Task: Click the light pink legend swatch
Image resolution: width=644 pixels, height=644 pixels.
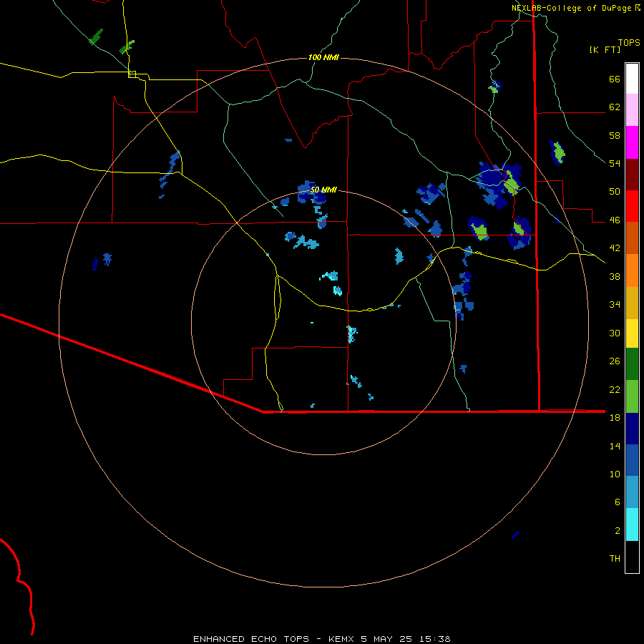Action: coord(632,109)
